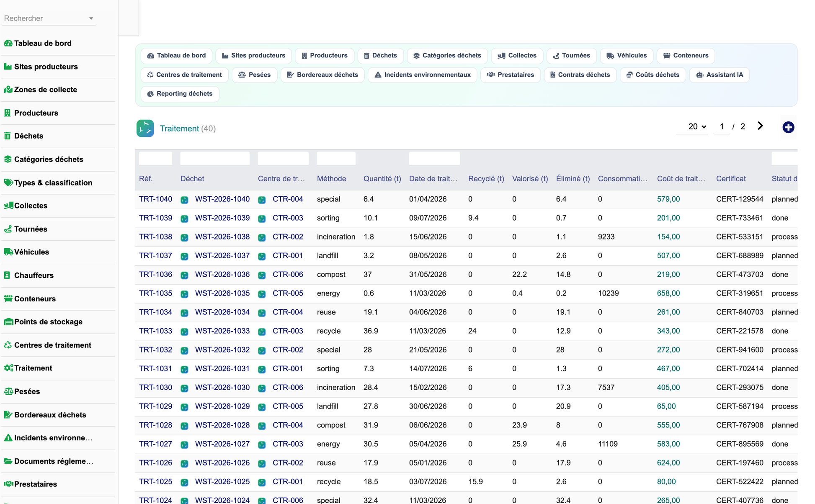815x504 pixels.
Task: Click the Méthode filter input field
Action: click(336, 159)
